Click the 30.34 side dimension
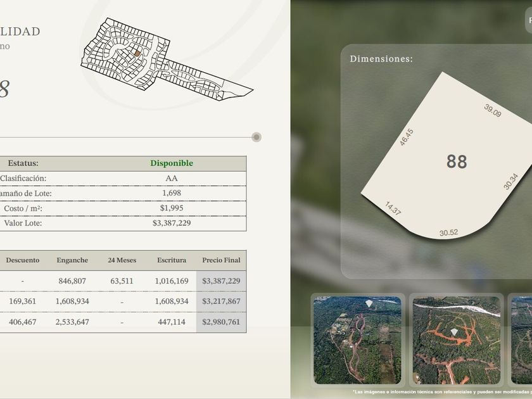This screenshot has width=532, height=399. tap(510, 182)
